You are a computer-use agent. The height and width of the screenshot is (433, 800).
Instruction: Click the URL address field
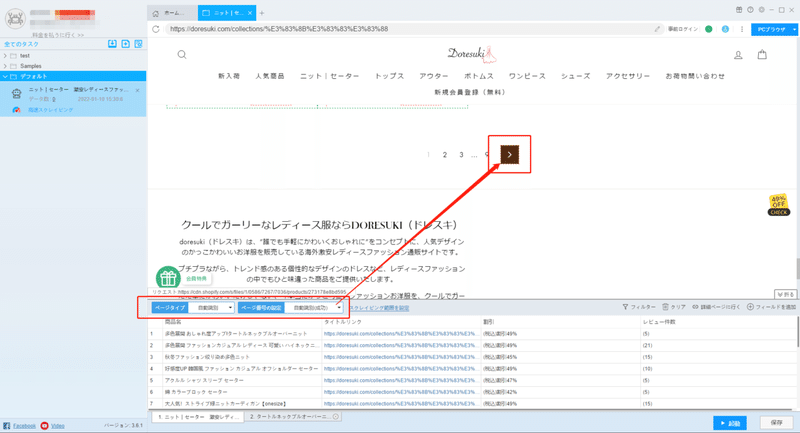click(411, 29)
